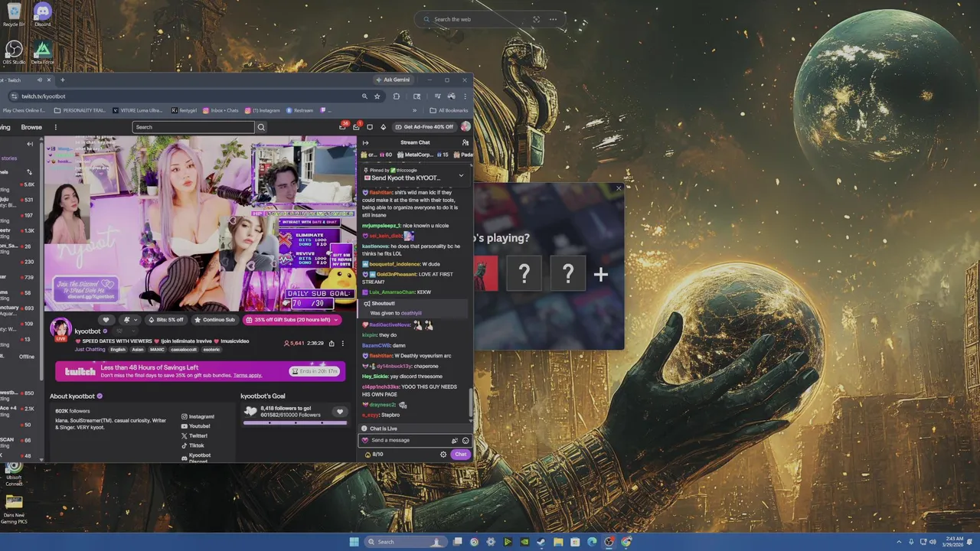Open Chrome three-dot menu

465,96
